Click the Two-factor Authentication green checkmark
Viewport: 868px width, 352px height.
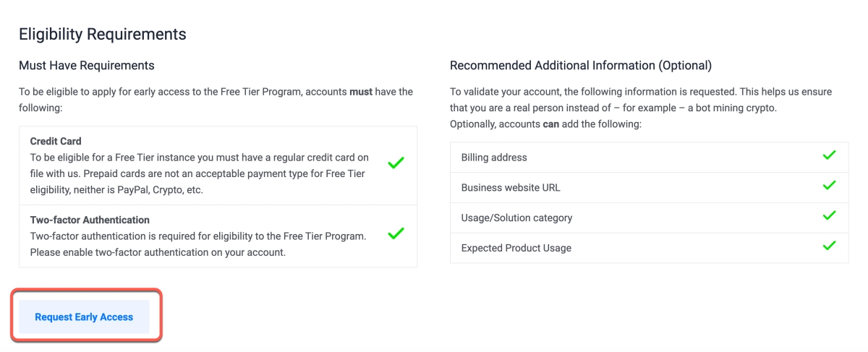[396, 234]
